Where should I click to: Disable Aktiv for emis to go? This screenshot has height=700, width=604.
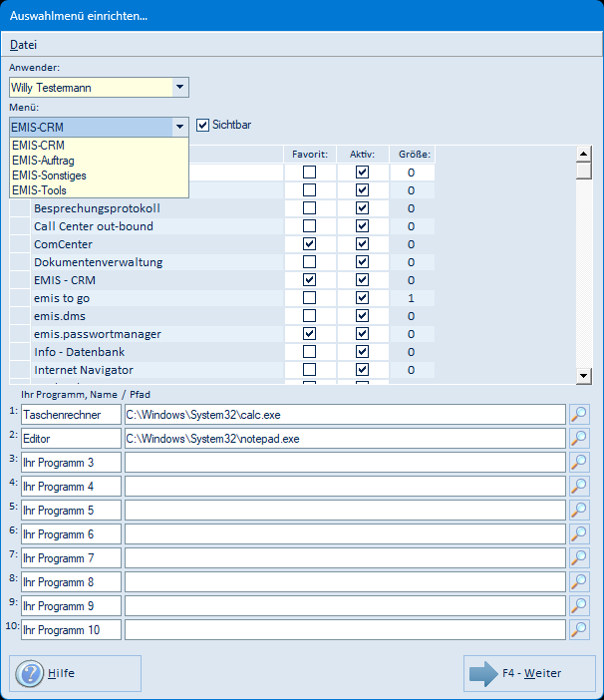(362, 298)
